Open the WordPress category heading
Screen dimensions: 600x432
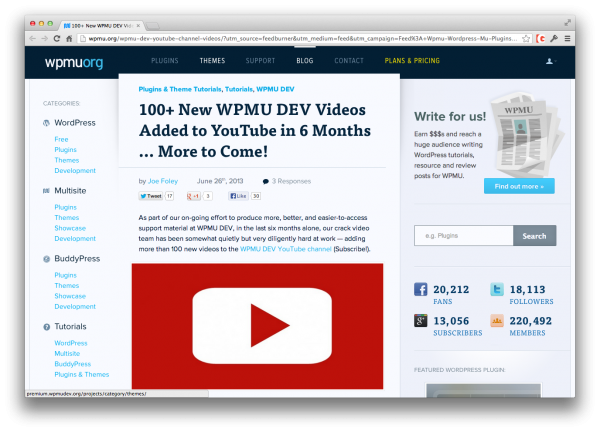75,123
